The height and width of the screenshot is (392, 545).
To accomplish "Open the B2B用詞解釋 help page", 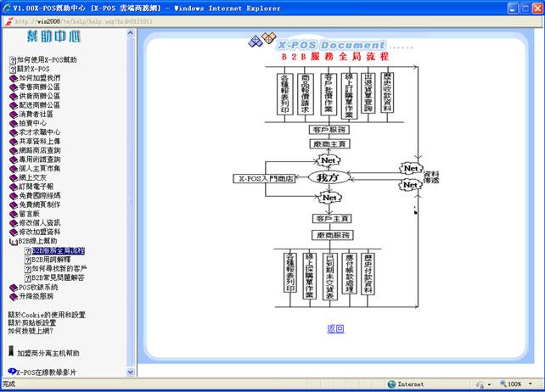I will tap(54, 260).
